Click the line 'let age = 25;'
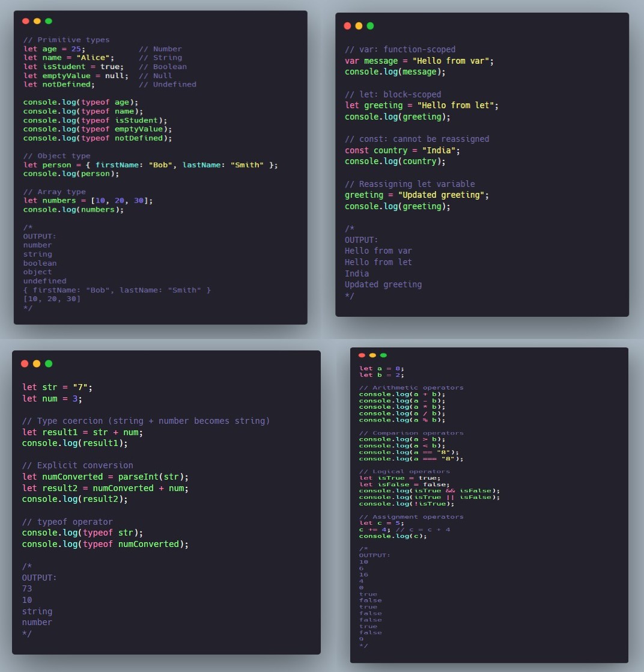This screenshot has height=672, width=644. 55,49
